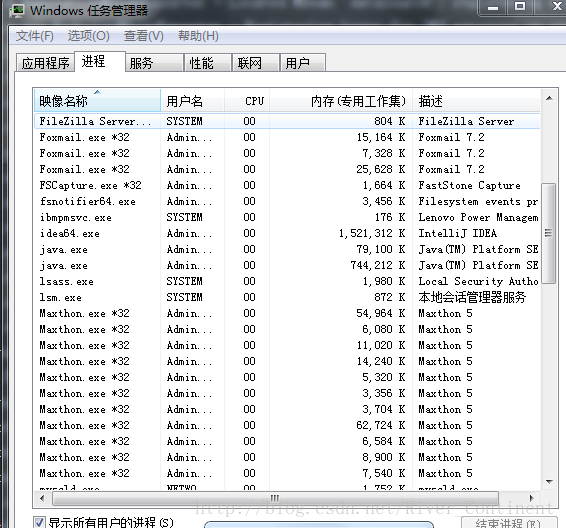Select the fsnotifier64.exe process

tap(287, 201)
